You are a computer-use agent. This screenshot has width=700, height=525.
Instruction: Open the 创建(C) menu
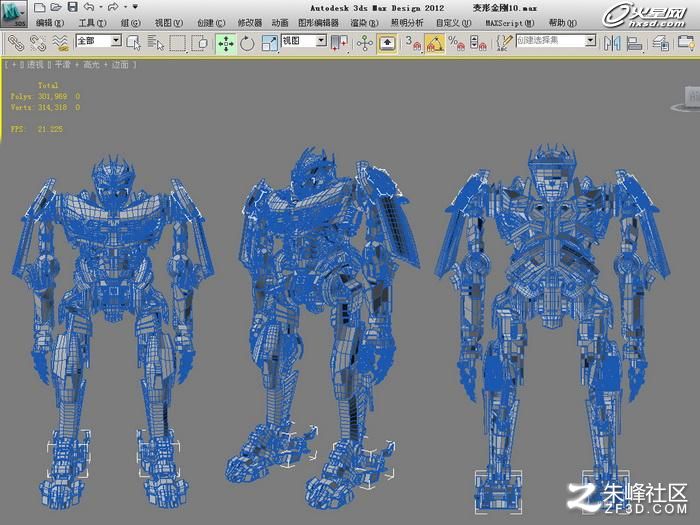pos(211,23)
